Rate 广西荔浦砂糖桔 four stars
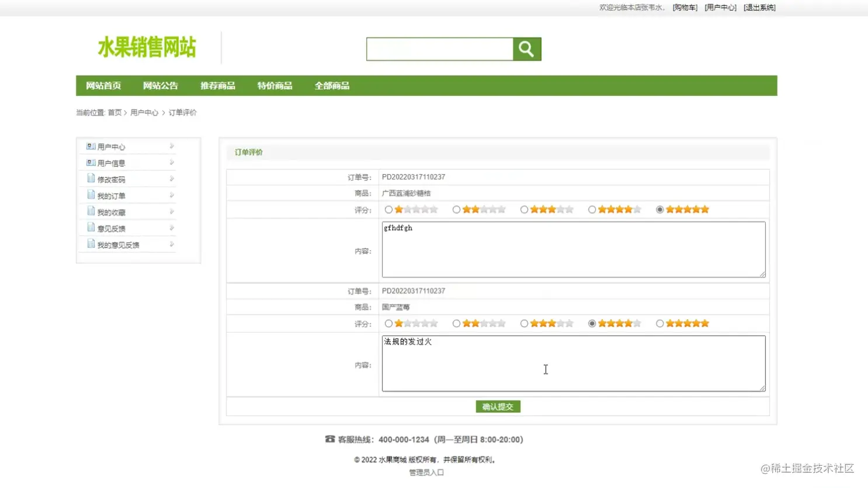The width and height of the screenshot is (868, 488). click(592, 210)
